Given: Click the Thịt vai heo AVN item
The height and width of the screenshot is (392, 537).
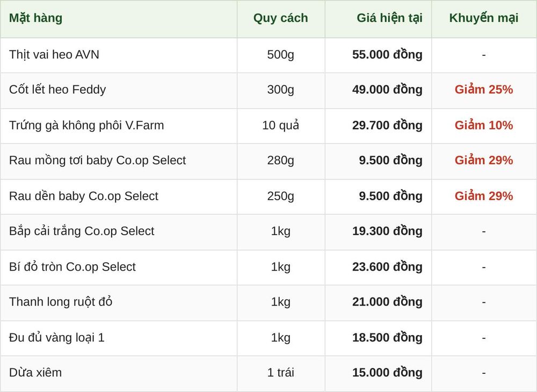Looking at the screenshot, I should (54, 55).
